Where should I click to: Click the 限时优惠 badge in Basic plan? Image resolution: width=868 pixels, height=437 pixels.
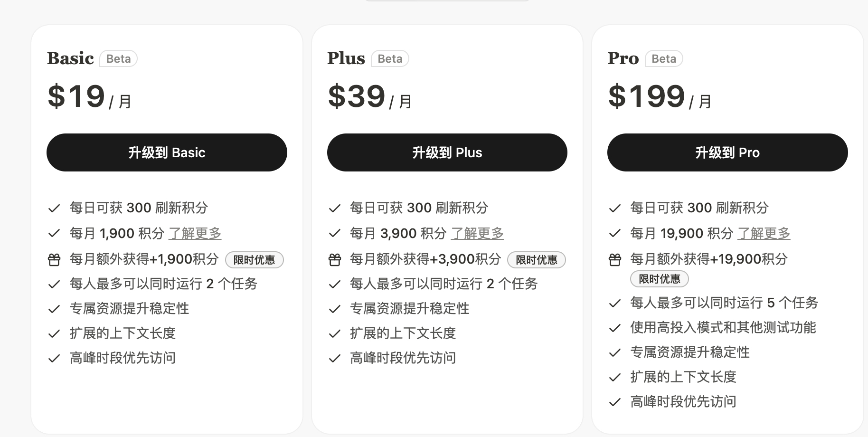click(254, 260)
